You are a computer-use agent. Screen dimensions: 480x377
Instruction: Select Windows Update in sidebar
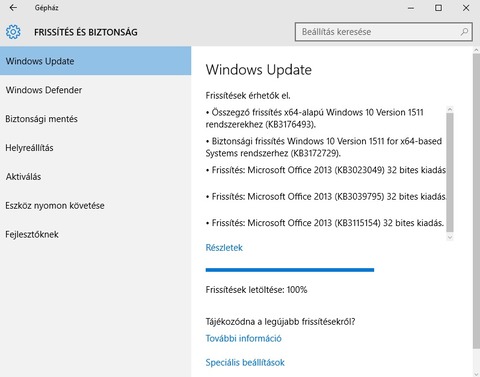[96, 61]
